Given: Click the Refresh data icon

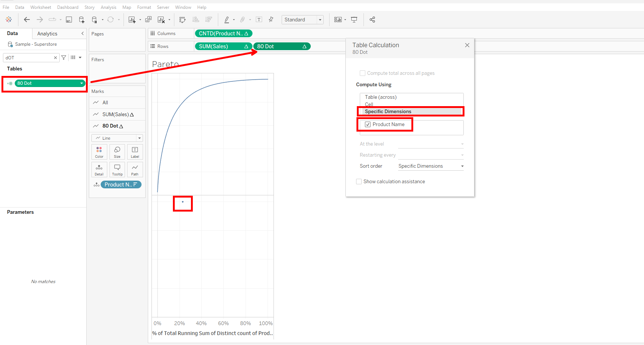Looking at the screenshot, I should (x=110, y=20).
